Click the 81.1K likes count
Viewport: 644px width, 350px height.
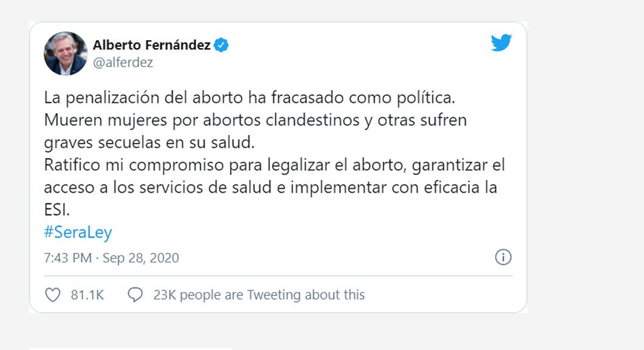87,295
